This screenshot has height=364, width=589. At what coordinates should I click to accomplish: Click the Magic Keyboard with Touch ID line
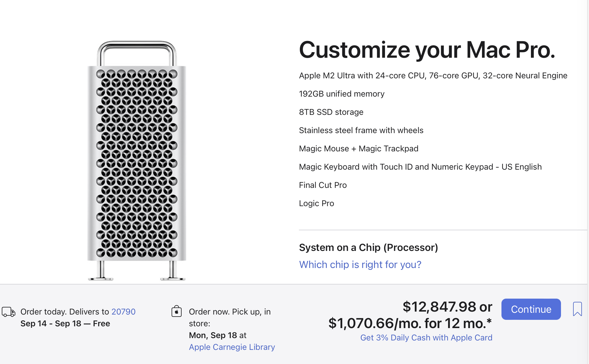click(x=420, y=167)
